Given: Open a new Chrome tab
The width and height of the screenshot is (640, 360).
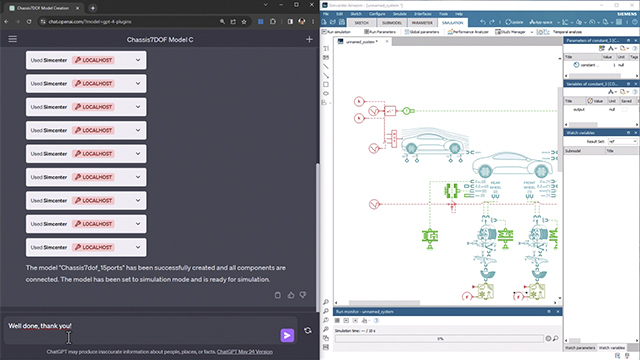Looking at the screenshot, I should (93, 8).
